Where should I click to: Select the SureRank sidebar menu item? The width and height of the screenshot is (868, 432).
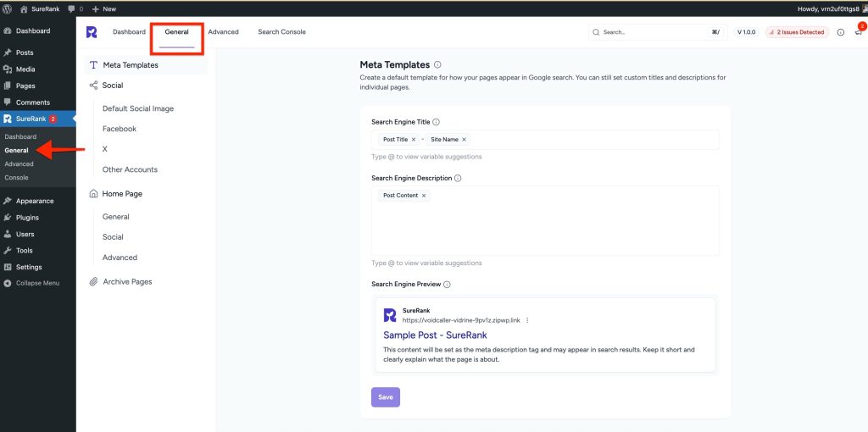pos(37,119)
